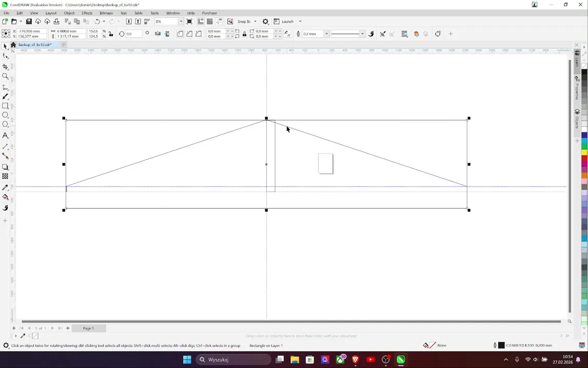This screenshot has height=368, width=588.
Task: Open the File menu
Action: [6, 13]
